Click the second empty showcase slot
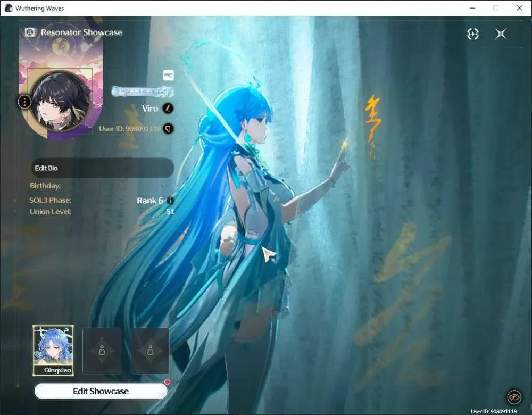The height and width of the screenshot is (415, 532). pos(102,351)
